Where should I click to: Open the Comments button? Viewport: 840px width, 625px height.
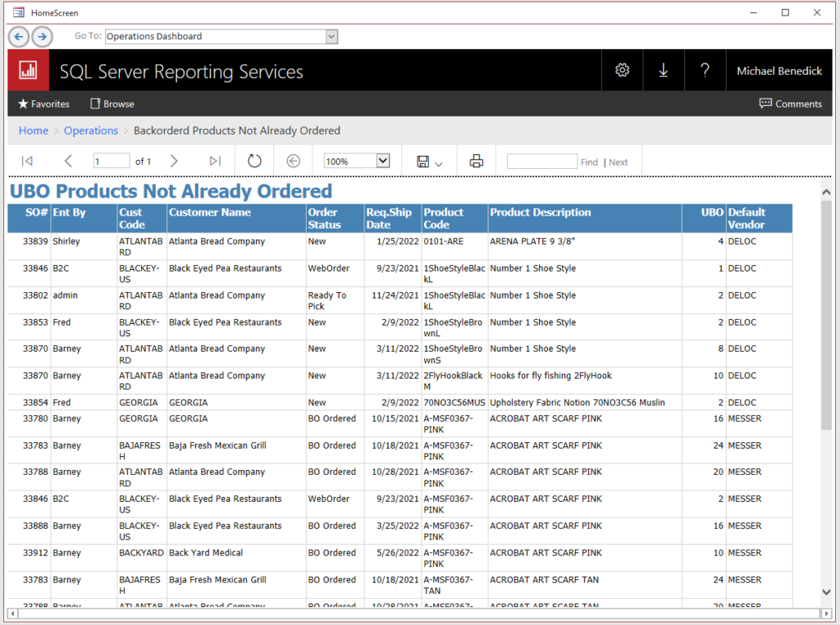coord(790,104)
